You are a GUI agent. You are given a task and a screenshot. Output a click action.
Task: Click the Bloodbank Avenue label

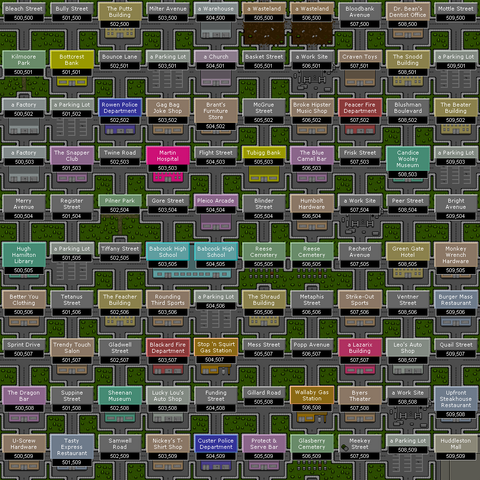(360, 12)
